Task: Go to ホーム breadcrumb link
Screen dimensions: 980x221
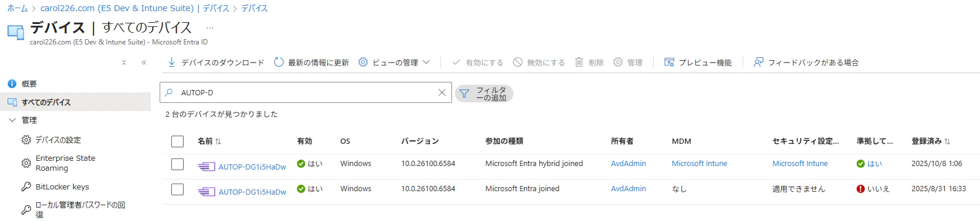Action: [17, 8]
